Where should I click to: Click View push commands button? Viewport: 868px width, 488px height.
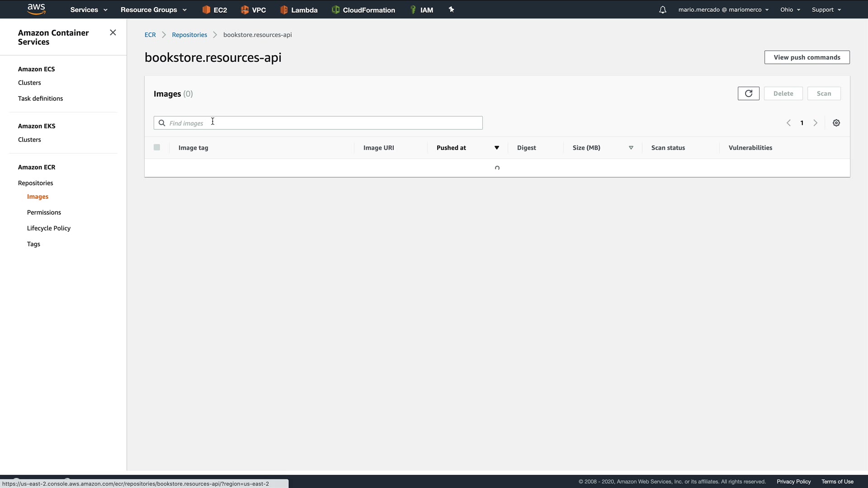click(807, 57)
